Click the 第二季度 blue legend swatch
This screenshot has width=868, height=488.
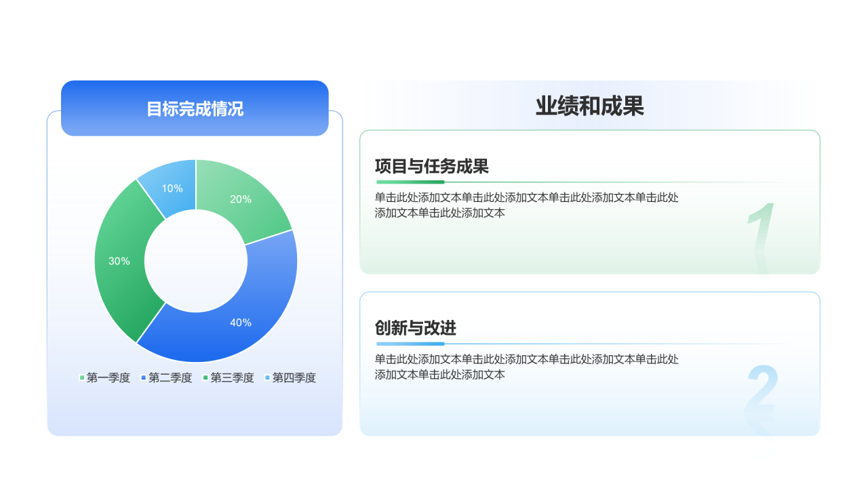(x=144, y=378)
